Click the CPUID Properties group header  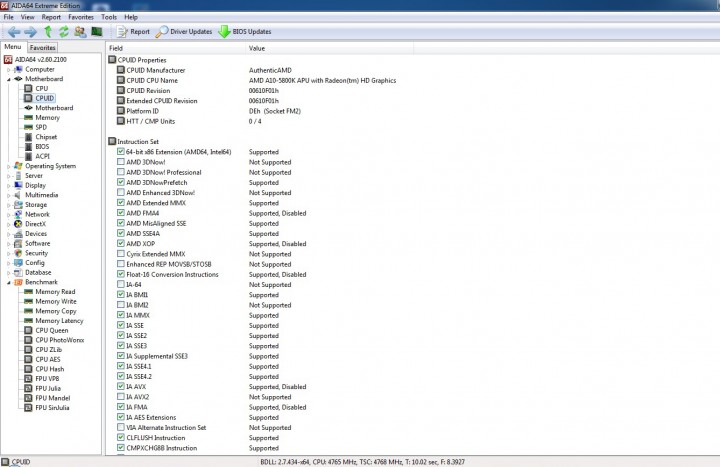pos(137,60)
